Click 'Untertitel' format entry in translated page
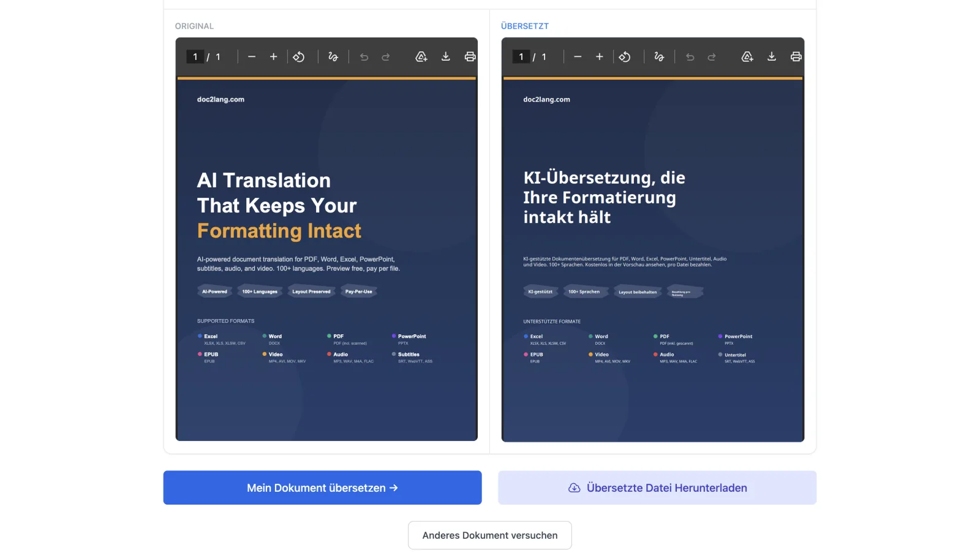This screenshot has height=553, width=980. click(737, 358)
